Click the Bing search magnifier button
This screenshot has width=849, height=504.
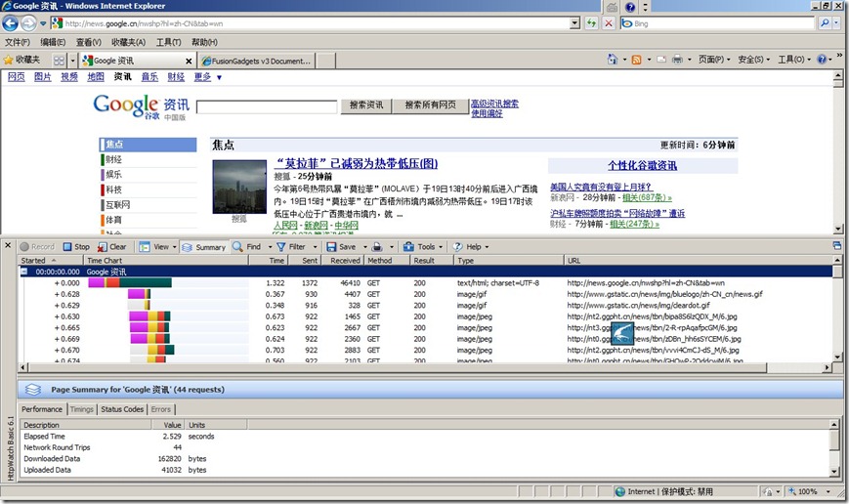point(825,23)
